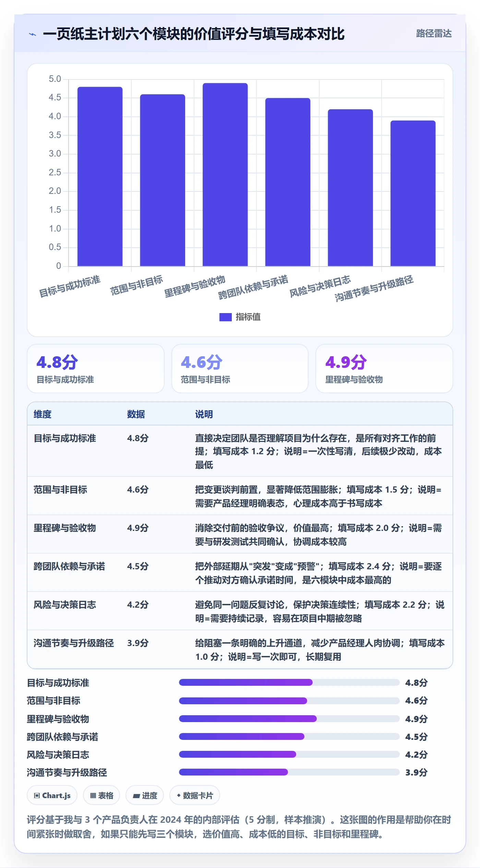Click the 里程碑与验收物 chart bar
Image resolution: width=480 pixels, height=868 pixels.
click(x=225, y=175)
